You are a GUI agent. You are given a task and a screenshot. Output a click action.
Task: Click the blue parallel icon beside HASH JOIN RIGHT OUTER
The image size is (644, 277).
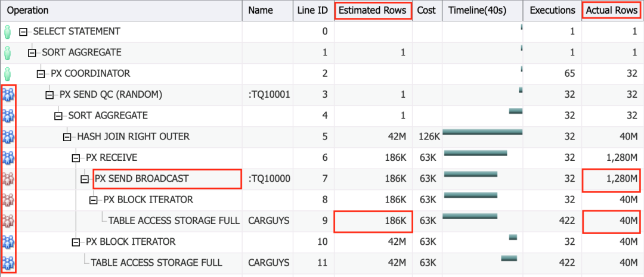(8, 137)
